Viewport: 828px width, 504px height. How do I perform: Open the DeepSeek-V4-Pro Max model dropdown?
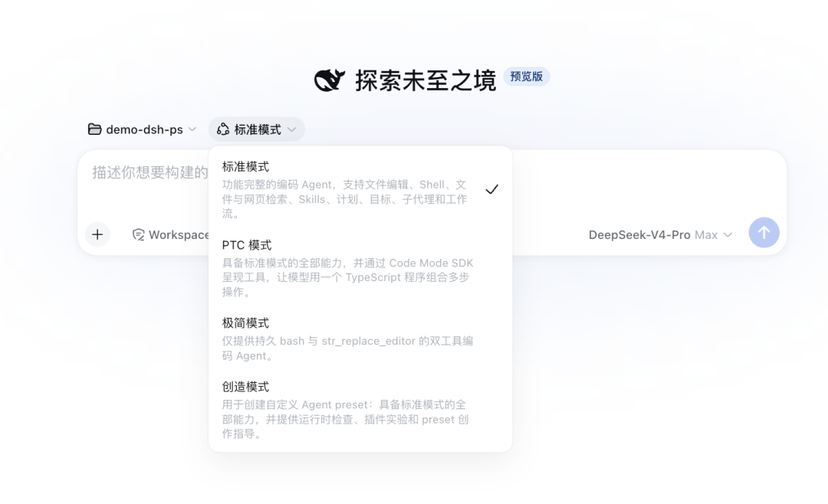click(x=661, y=235)
